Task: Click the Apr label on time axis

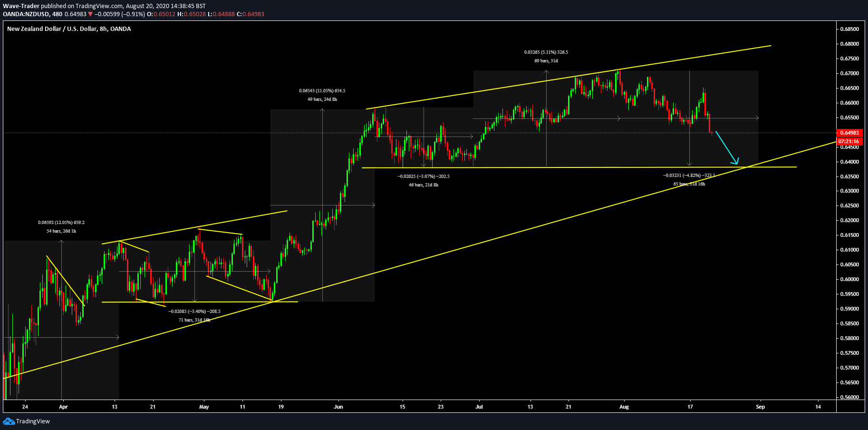Action: tap(63, 407)
